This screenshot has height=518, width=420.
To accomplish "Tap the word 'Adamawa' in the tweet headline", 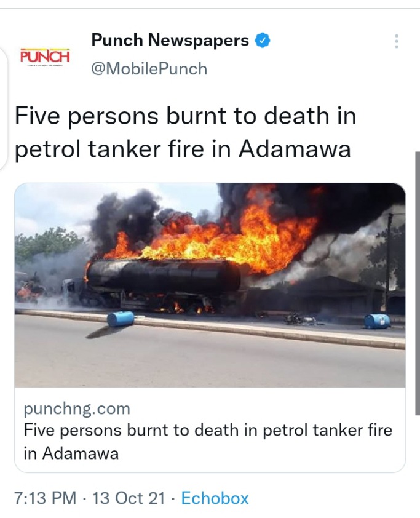I will (x=294, y=149).
